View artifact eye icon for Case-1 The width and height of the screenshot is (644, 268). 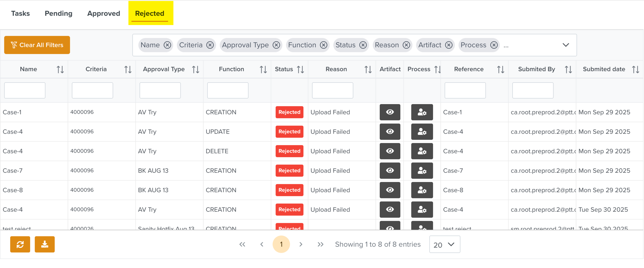pos(390,112)
